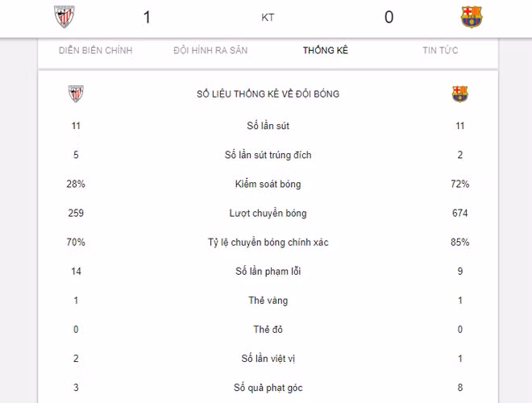Click the 'Số lần sút' stat label

click(x=268, y=126)
